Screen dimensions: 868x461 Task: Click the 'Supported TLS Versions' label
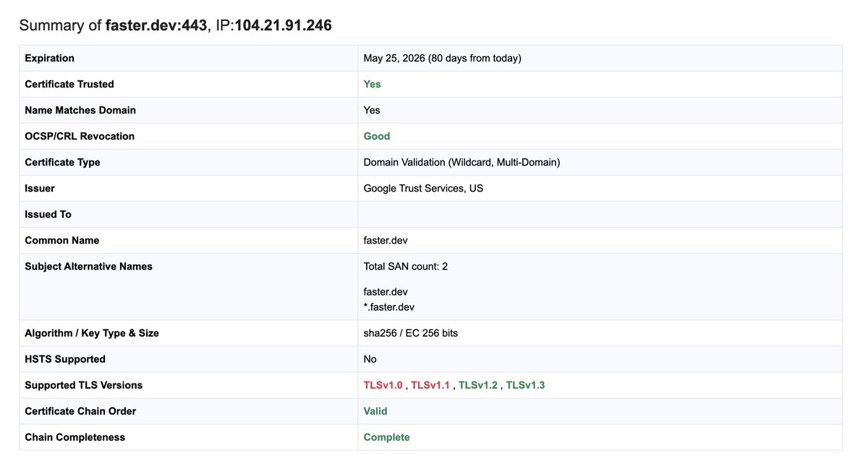(x=84, y=385)
